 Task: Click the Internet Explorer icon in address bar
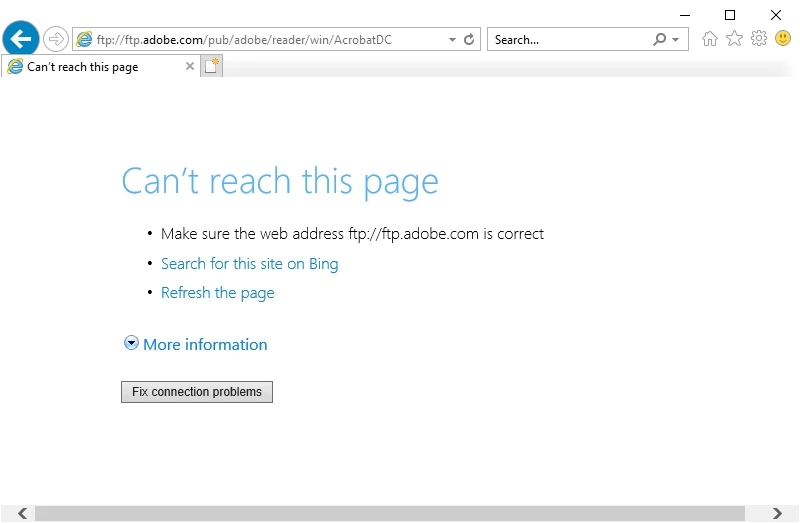coord(84,39)
